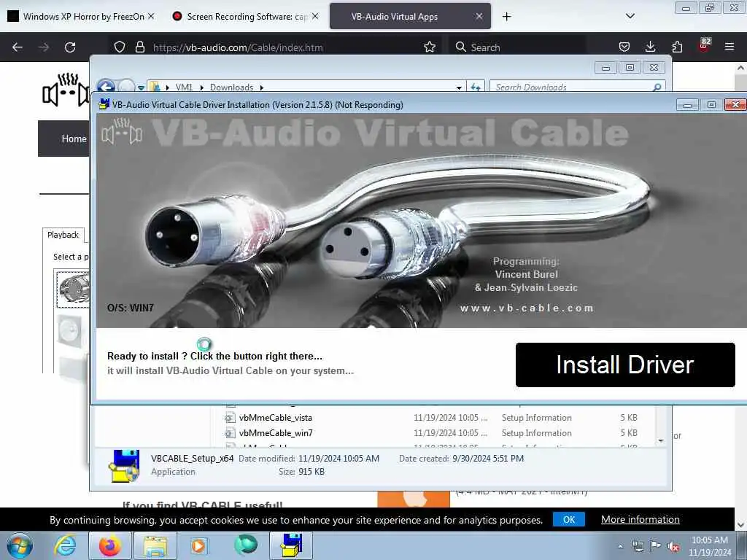Open the network tray icon
Image resolution: width=747 pixels, height=560 pixels.
(x=638, y=547)
